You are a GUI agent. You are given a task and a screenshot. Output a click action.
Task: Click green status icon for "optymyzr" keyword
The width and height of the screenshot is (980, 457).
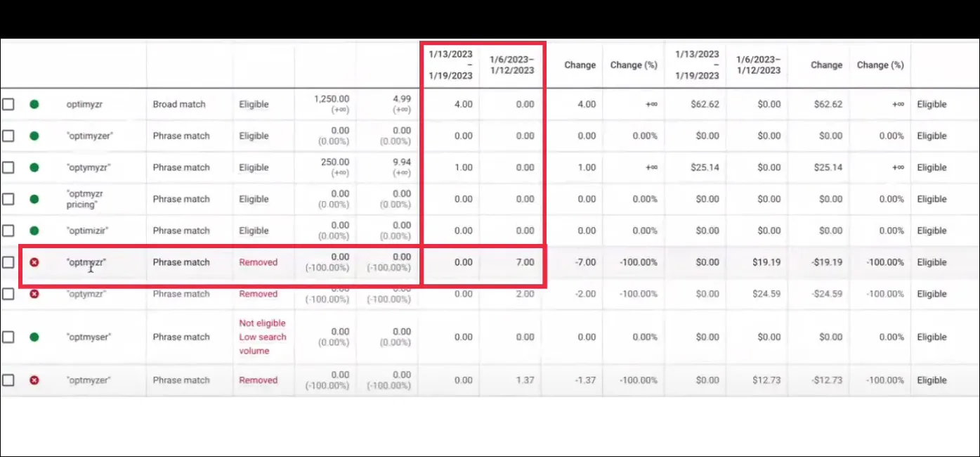click(x=34, y=167)
